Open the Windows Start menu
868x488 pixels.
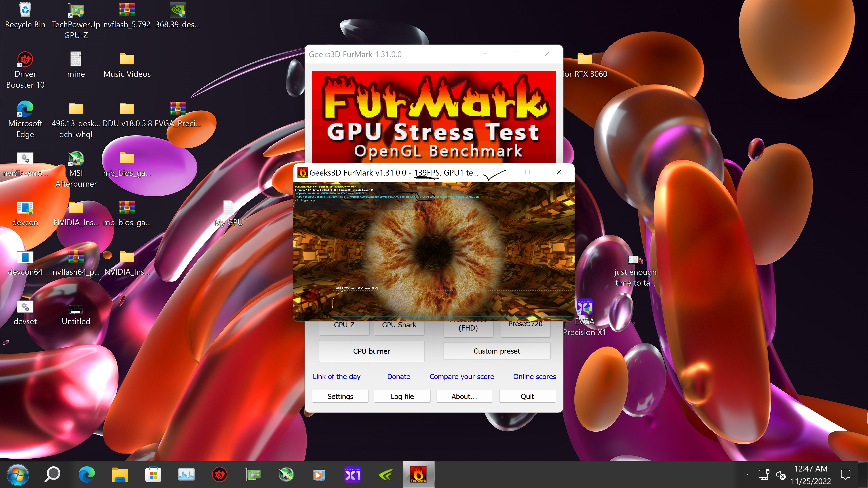18,474
